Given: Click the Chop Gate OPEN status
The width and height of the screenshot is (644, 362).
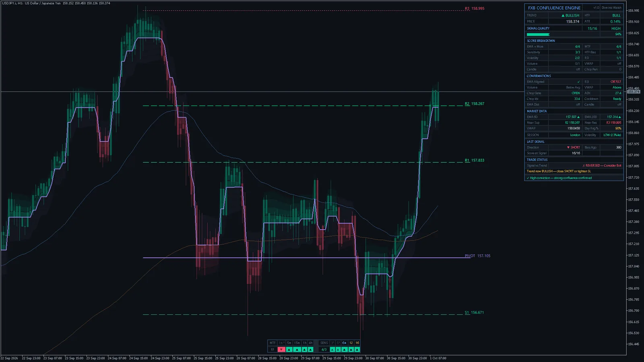Looking at the screenshot, I should click(x=576, y=93).
